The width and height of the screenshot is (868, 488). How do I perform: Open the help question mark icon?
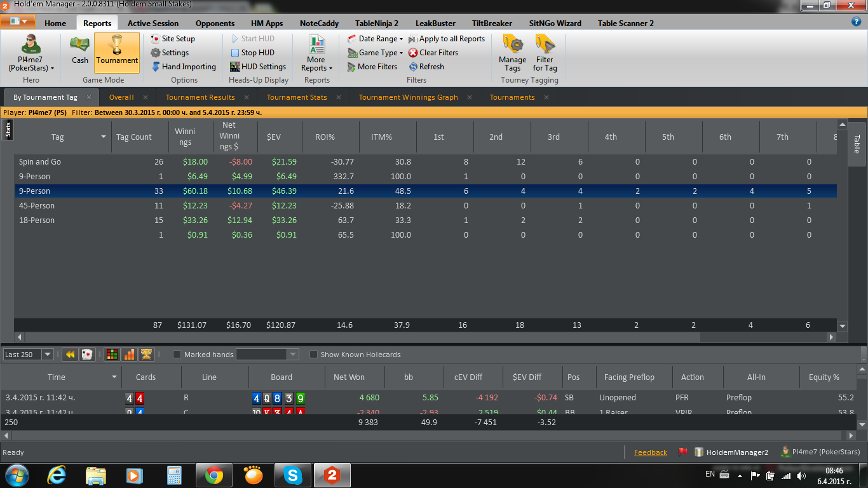coord(856,22)
